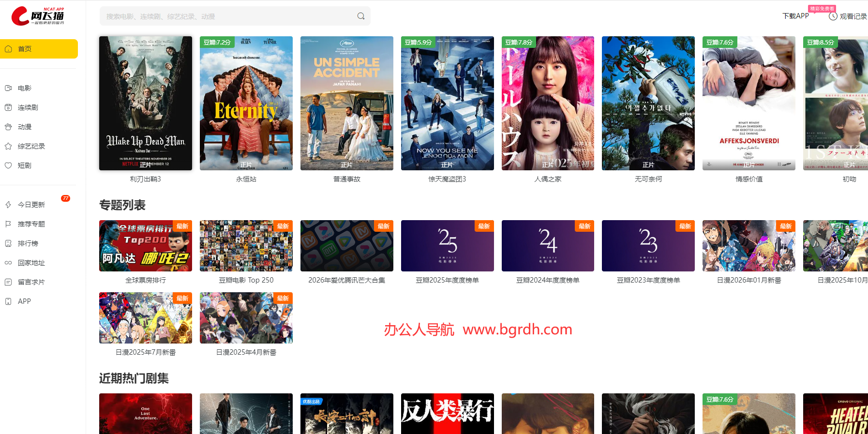Open the Affeksjonsverdi movie poster
This screenshot has width=868, height=434.
click(749, 103)
